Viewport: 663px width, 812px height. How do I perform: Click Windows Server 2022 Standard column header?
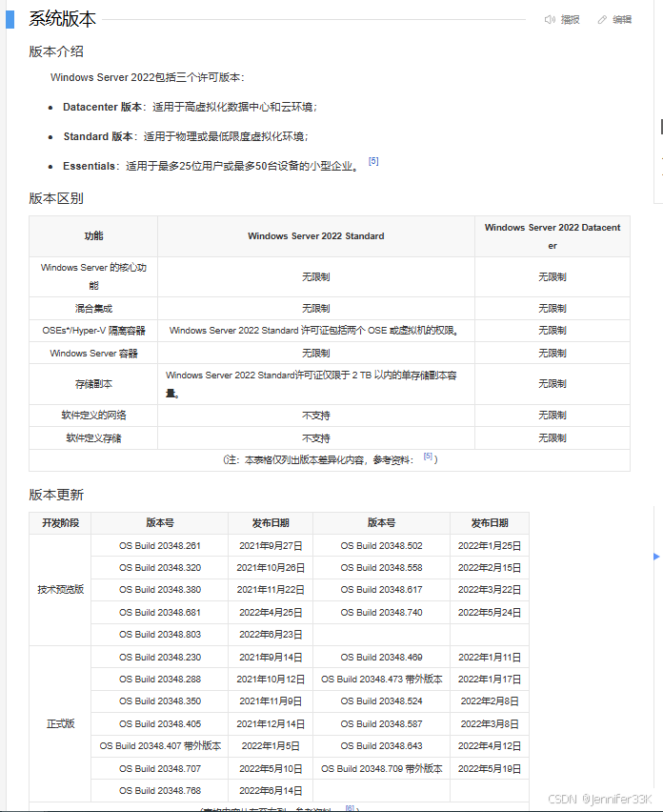pos(316,236)
